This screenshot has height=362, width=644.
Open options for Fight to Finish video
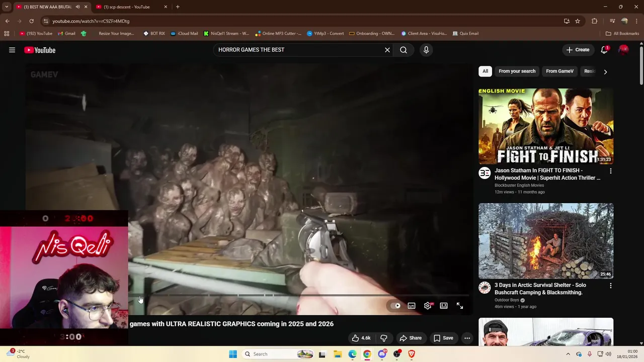pos(611,171)
